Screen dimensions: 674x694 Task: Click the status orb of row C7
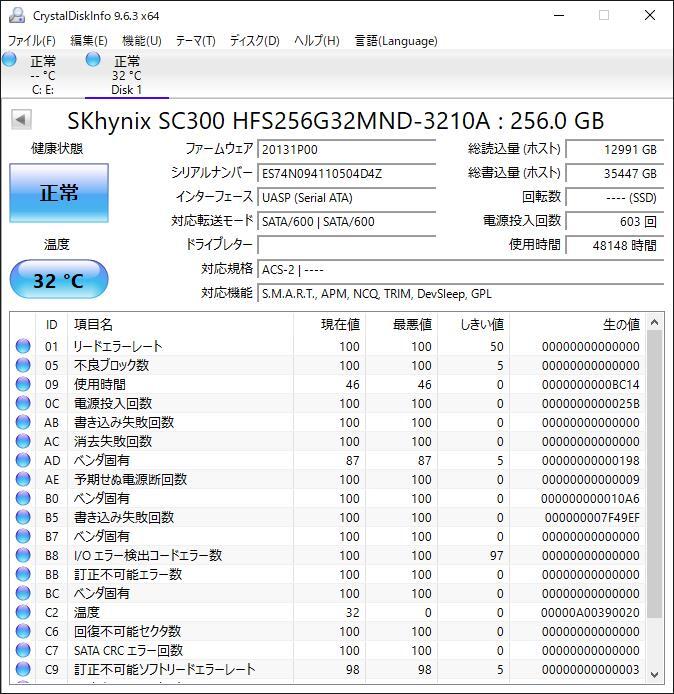23,651
